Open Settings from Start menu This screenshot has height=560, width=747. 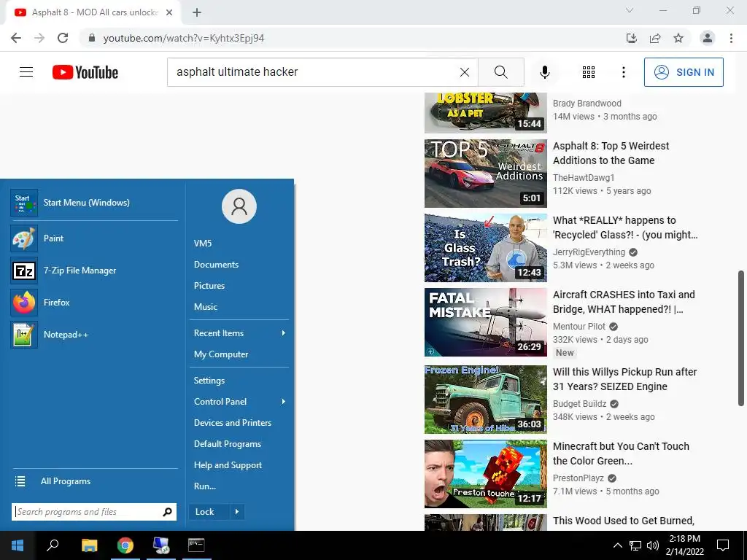[x=209, y=381]
